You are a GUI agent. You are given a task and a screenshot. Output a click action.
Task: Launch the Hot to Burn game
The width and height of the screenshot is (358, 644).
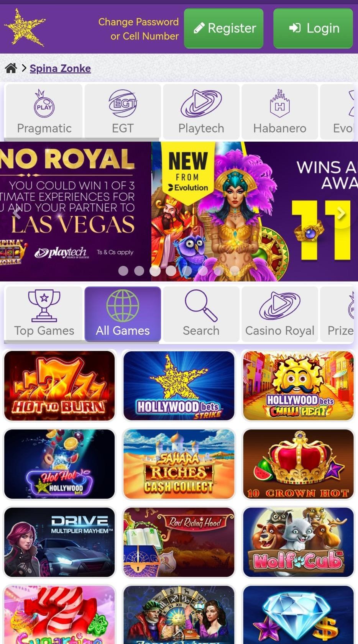(x=59, y=386)
